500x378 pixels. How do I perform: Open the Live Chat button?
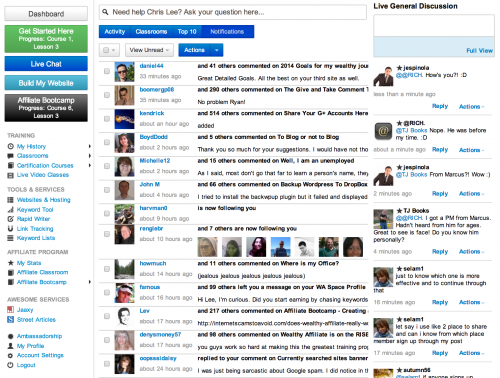46,64
